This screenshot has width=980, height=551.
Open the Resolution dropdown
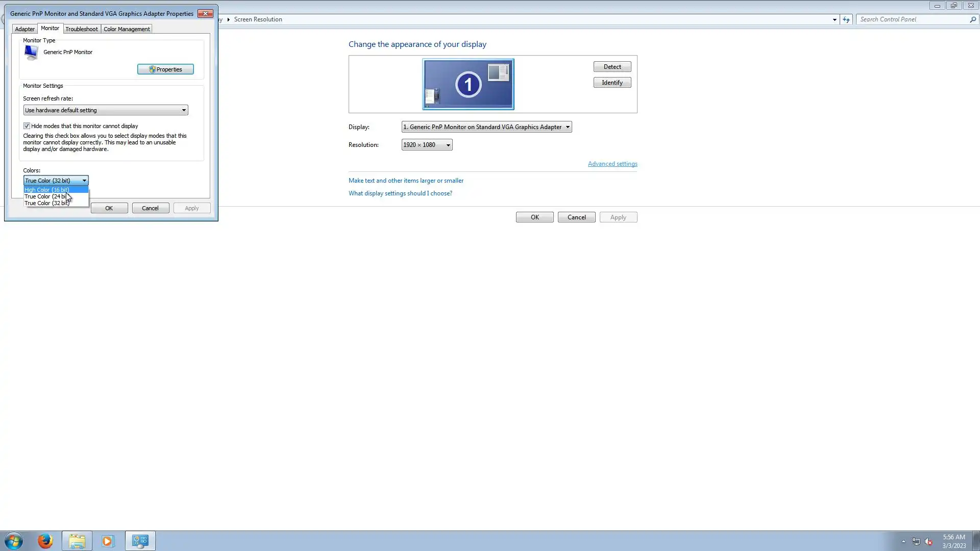click(x=427, y=145)
